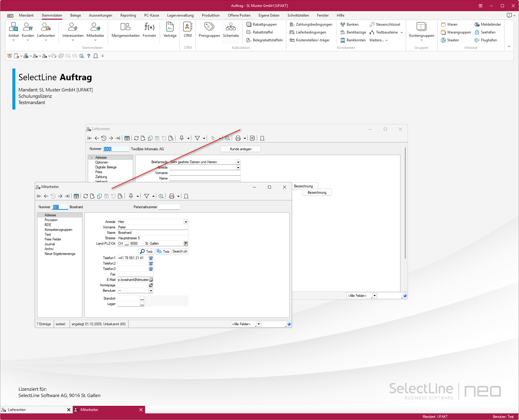Jump to last record in Mitarbeiter window
This screenshot has width=519, height=420.
tap(67, 196)
